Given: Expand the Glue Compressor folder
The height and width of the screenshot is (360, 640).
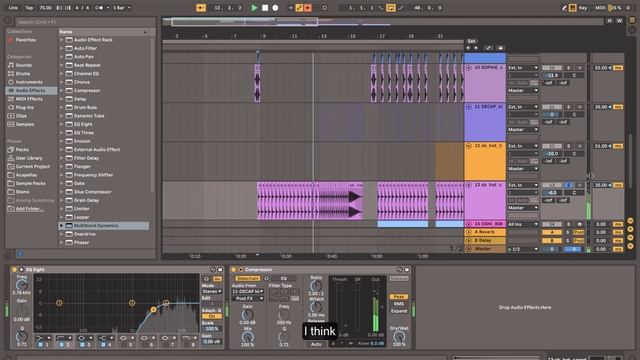Looking at the screenshot, I should pyautogui.click(x=62, y=192).
